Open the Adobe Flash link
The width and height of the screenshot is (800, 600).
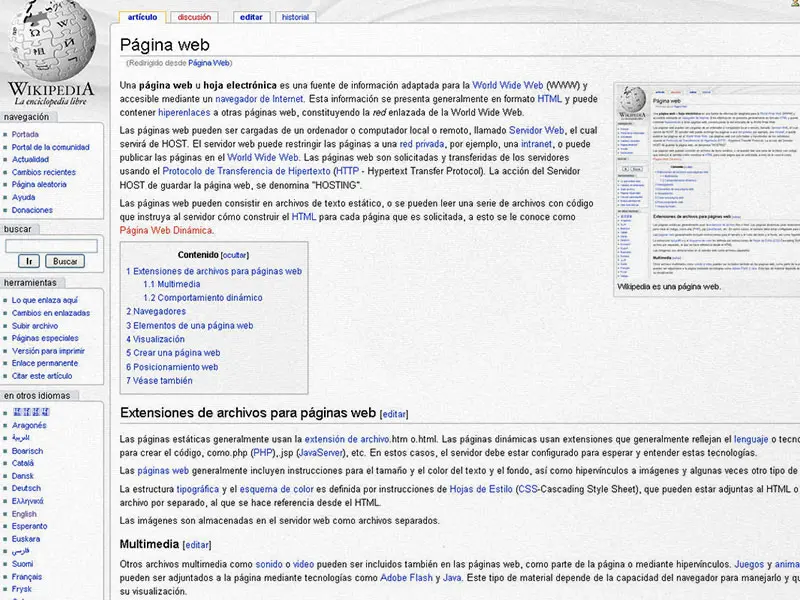coord(406,578)
